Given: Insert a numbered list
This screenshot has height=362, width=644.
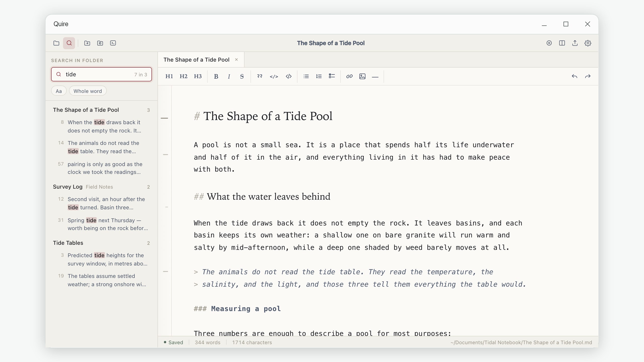Looking at the screenshot, I should click(x=319, y=76).
